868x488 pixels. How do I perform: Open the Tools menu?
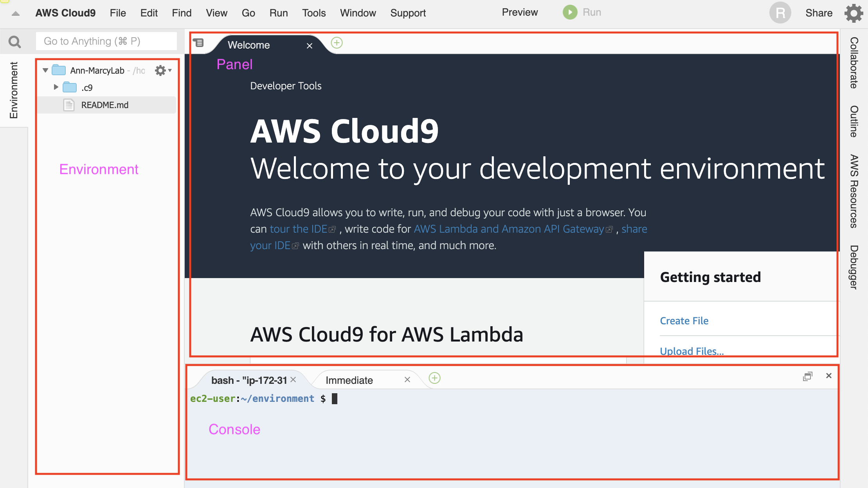tap(313, 13)
